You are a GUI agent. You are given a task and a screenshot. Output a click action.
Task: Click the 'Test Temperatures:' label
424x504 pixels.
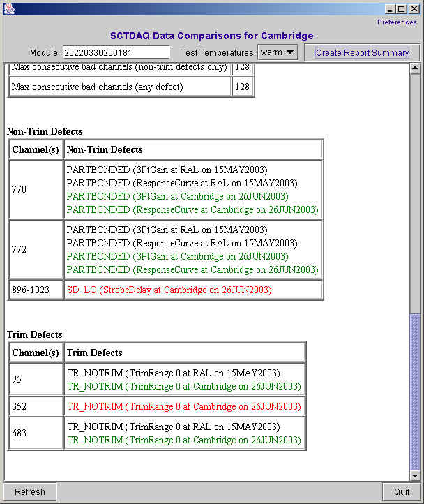pyautogui.click(x=218, y=53)
